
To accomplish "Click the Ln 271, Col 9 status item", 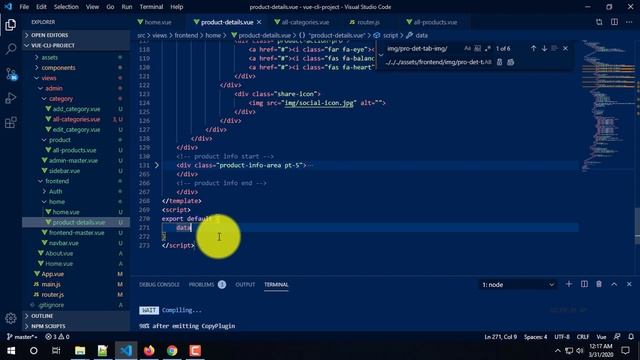I will click(500, 337).
